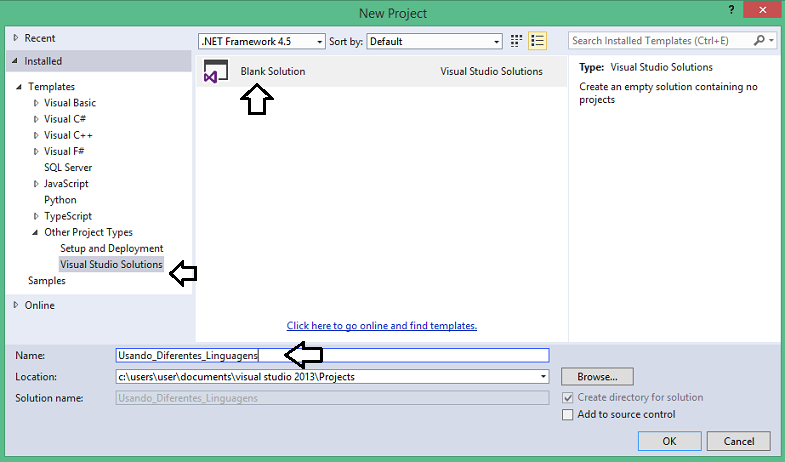
Task: Click the Blank Solution template icon
Action: coord(211,72)
